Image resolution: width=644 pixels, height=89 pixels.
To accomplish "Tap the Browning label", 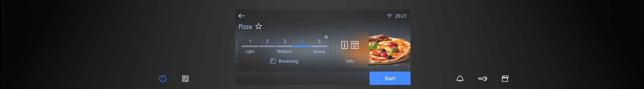I will [288, 61].
